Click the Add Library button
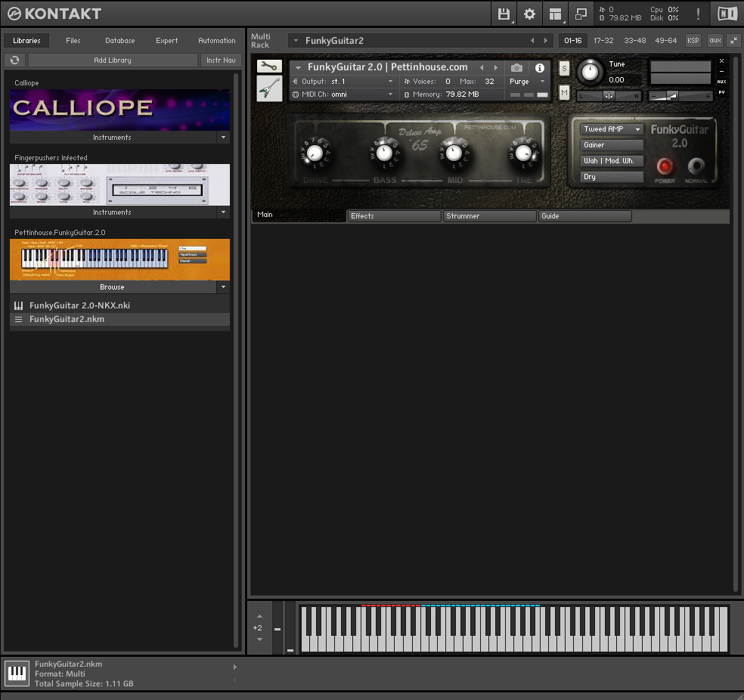The height and width of the screenshot is (700, 744). 113,60
